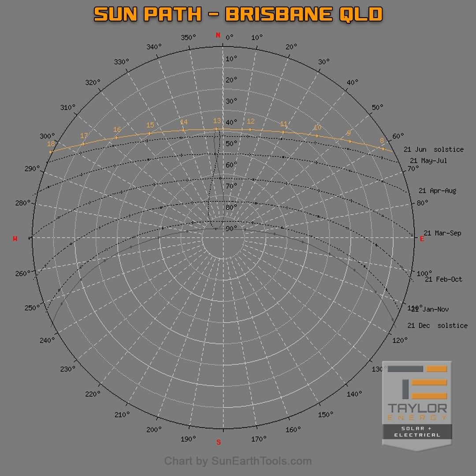Viewport: 476px width, 476px height.
Task: Select the orange 15 hour marker
Action: (150, 125)
